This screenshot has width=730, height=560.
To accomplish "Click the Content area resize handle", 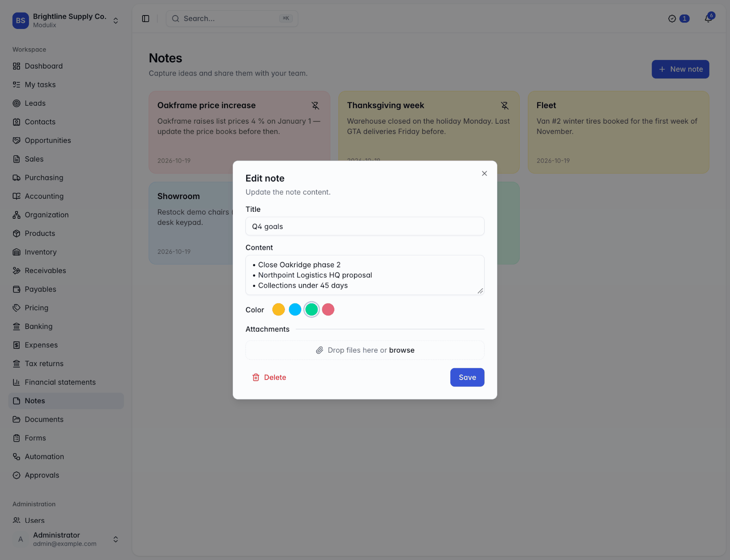I will (x=480, y=291).
